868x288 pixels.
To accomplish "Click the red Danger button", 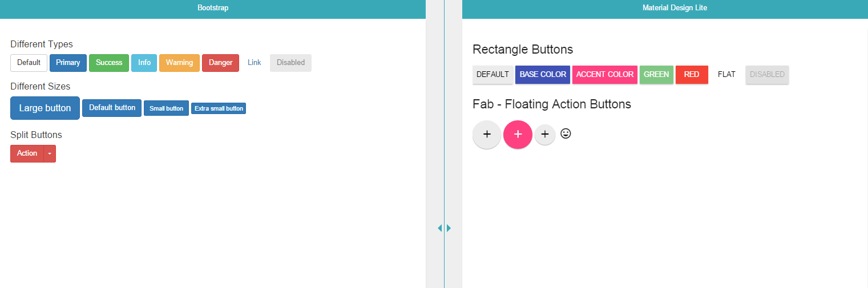I will click(220, 63).
